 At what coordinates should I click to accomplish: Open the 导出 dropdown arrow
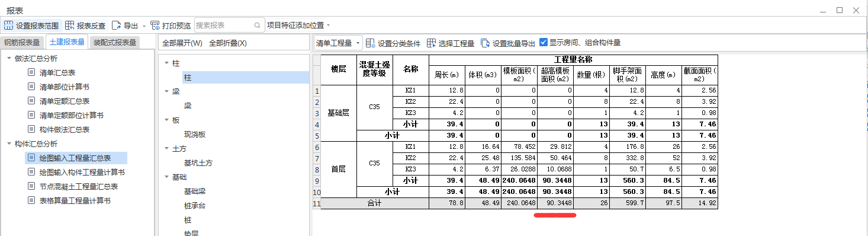click(144, 26)
